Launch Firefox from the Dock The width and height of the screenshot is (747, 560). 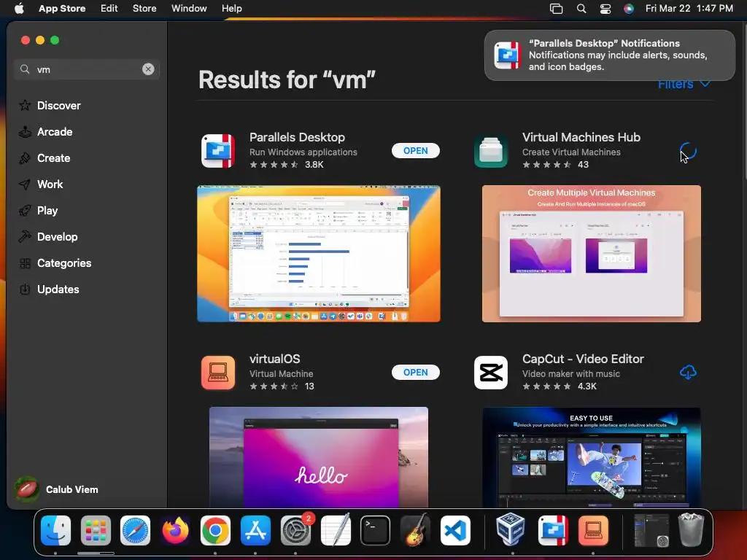pos(175,530)
